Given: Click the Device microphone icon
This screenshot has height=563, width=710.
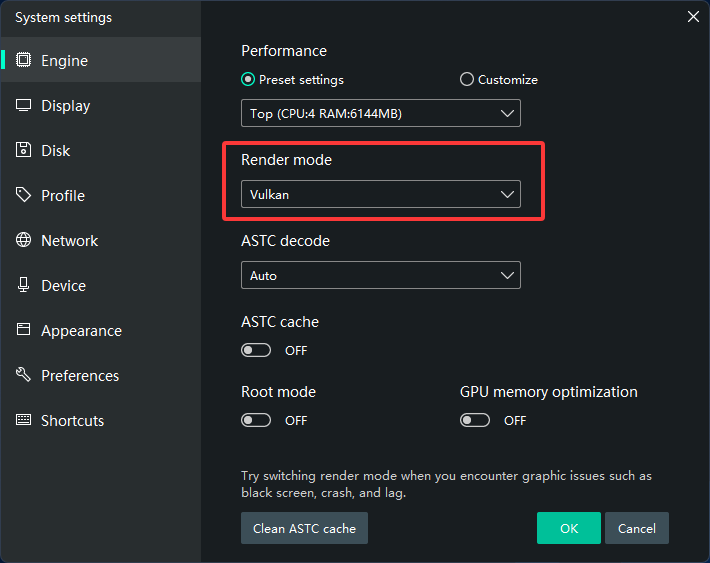Looking at the screenshot, I should pyautogui.click(x=24, y=285).
